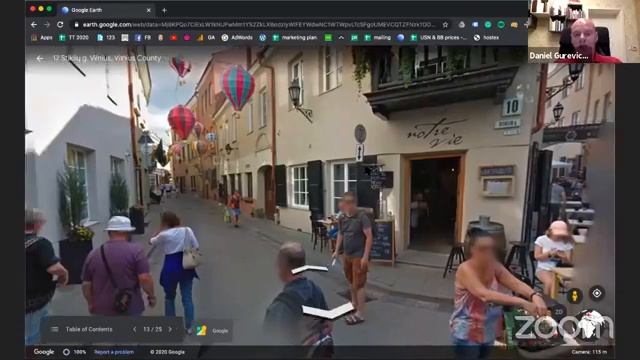Open the Table of Contents menu icon
Screen dimensions: 640x360
tap(55, 329)
